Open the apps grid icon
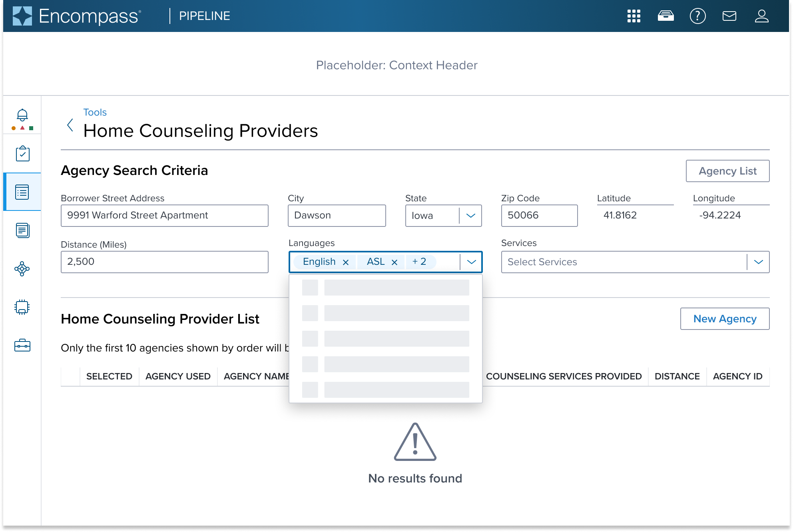The width and height of the screenshot is (793, 532). pos(634,16)
